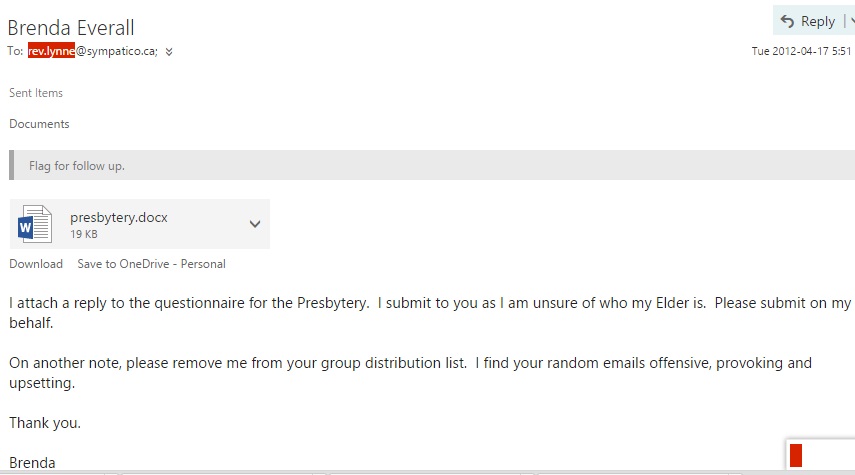Image resolution: width=855 pixels, height=475 pixels.
Task: Click the red square icon at bottom-right
Action: click(797, 456)
